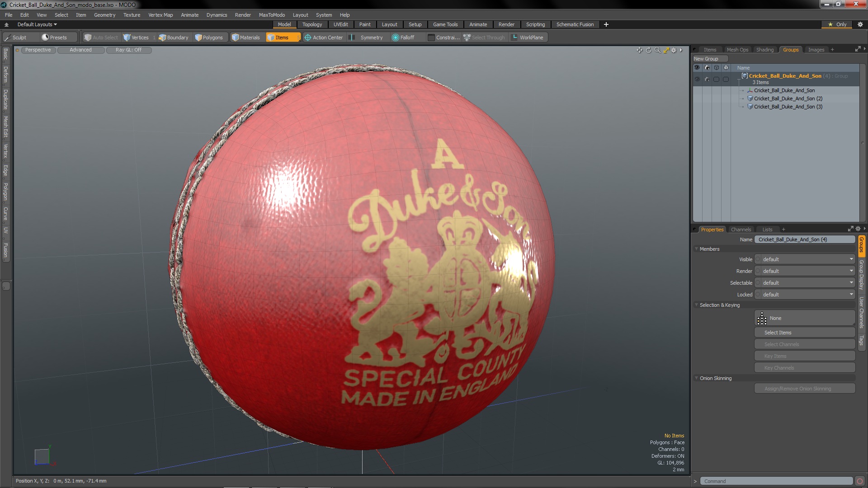Open the WorkPlane menu

528,38
